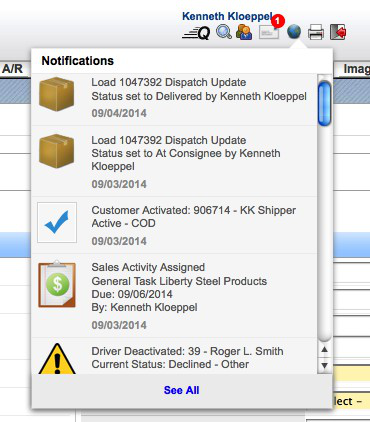The height and width of the screenshot is (422, 370).
Task: Click the notifications scrollbar thumb
Action: (324, 104)
